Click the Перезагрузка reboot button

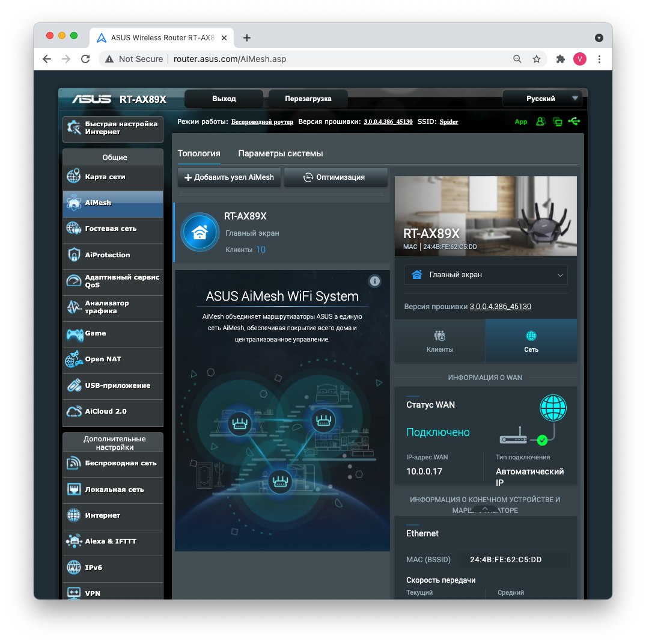[x=308, y=99]
